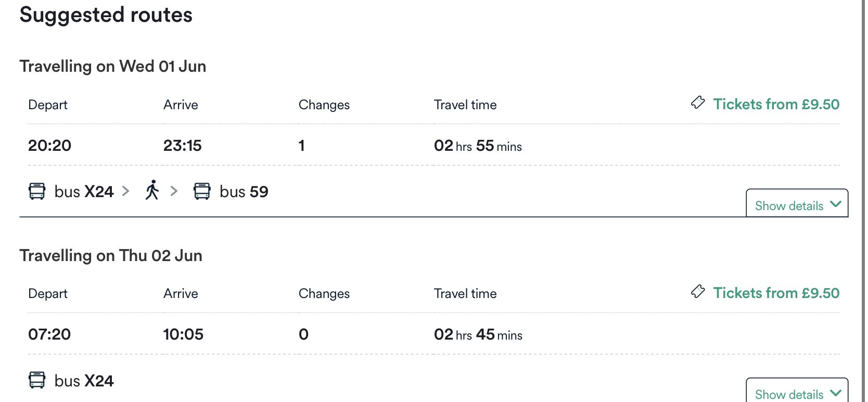868x402 pixels.
Task: Click the page's vertical scrollbar
Action: point(862,201)
